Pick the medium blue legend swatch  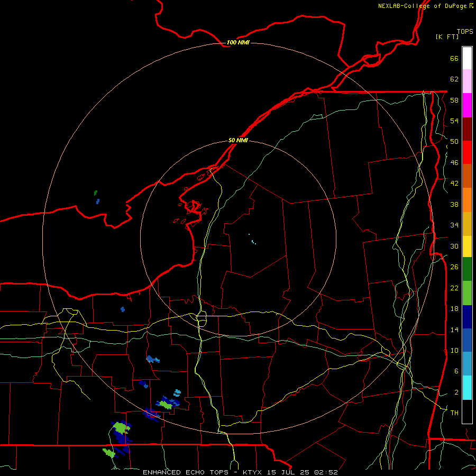pos(467,340)
